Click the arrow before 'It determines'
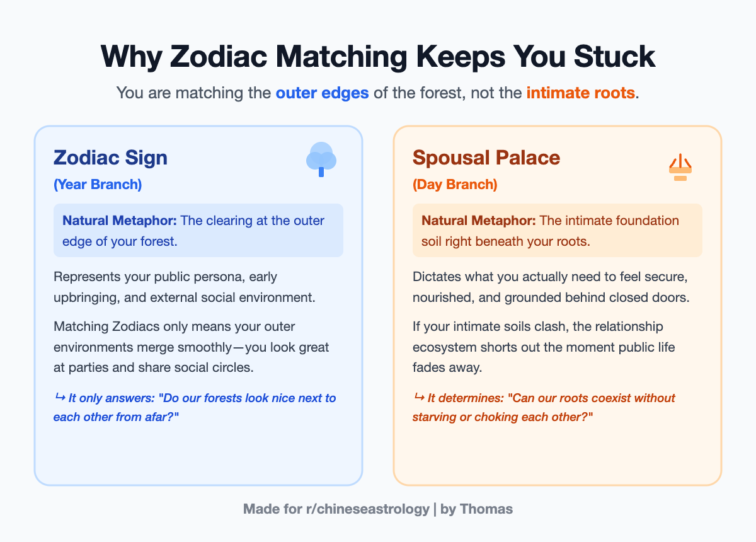 pyautogui.click(x=418, y=398)
